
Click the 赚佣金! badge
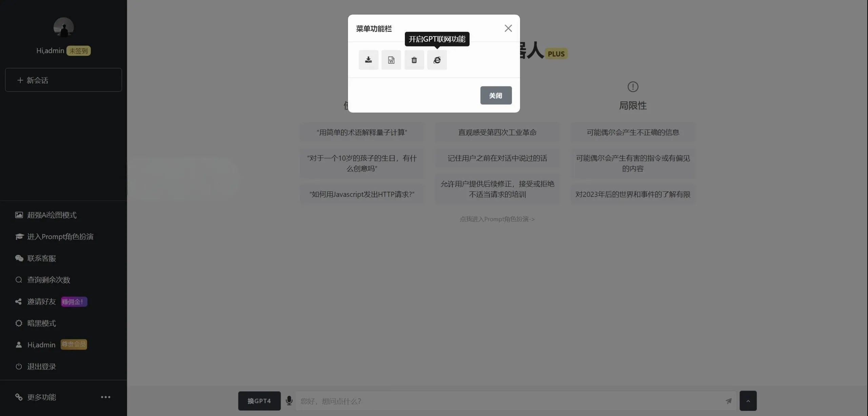(x=74, y=301)
